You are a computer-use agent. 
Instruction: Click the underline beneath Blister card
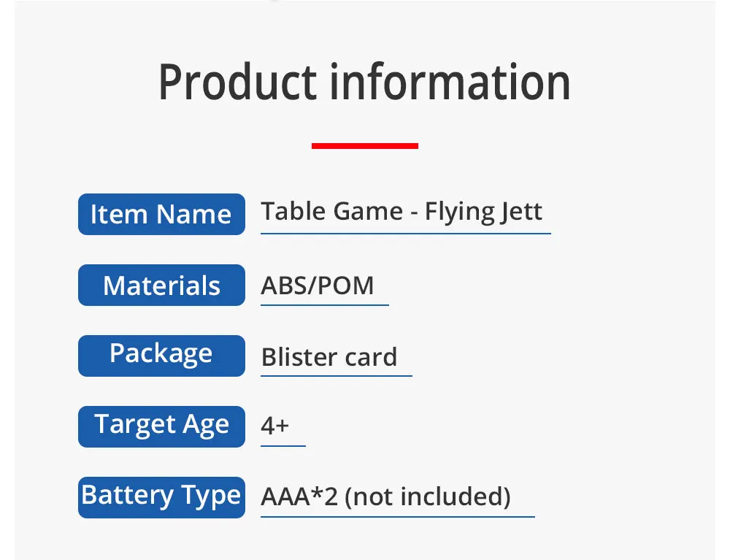pyautogui.click(x=336, y=375)
